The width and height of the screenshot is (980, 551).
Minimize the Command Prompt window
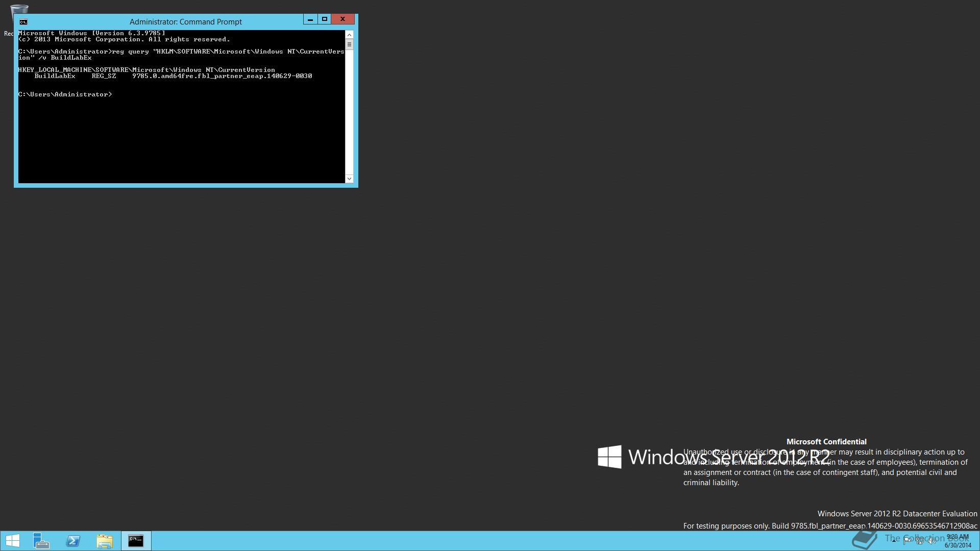(x=310, y=19)
